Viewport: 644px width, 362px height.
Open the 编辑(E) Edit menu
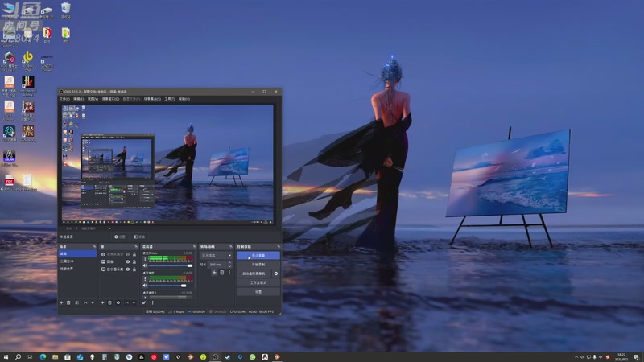coord(78,99)
